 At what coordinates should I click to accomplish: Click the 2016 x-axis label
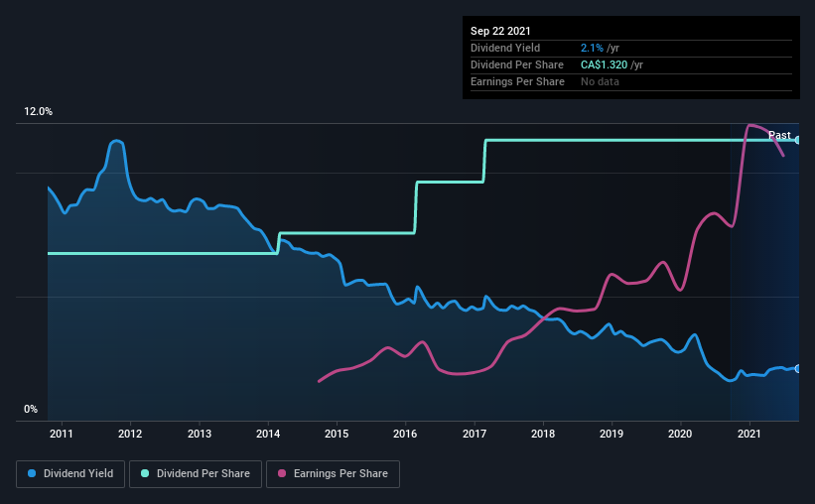[405, 434]
